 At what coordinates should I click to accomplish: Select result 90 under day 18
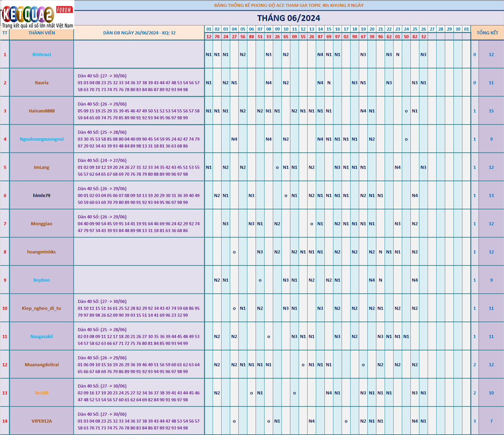click(355, 36)
